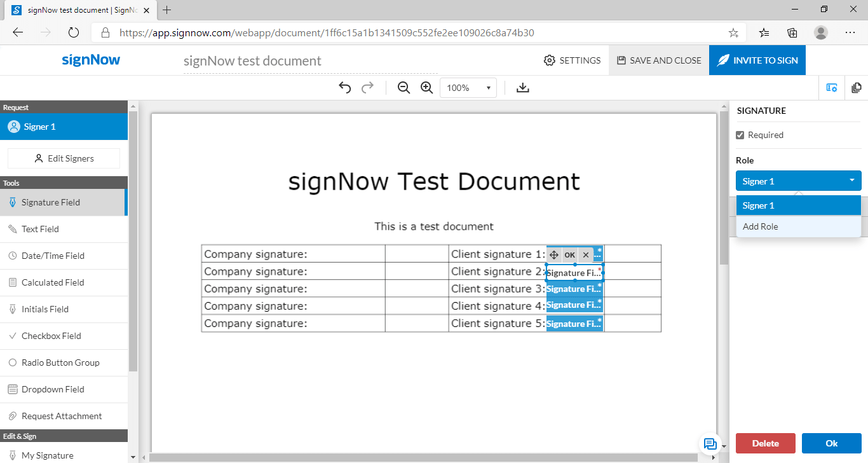Open the chat support bubble

(710, 444)
